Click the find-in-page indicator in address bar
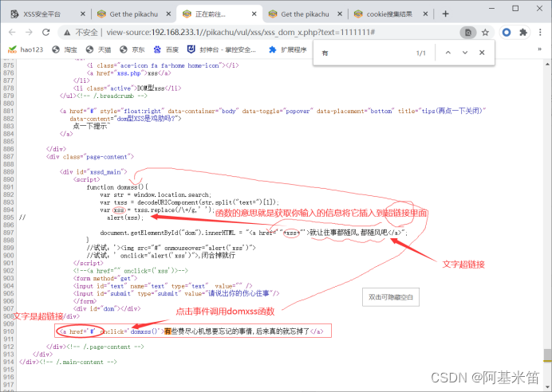 [468, 33]
